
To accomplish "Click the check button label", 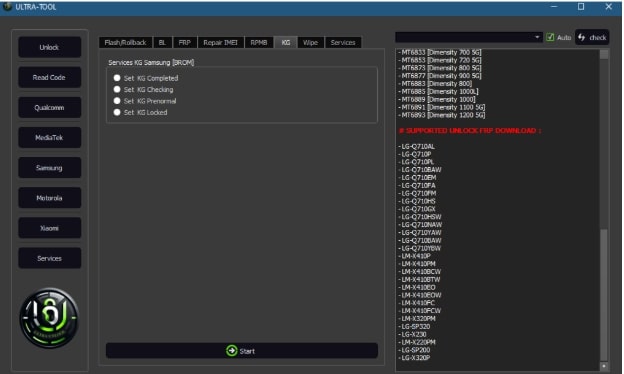I will [x=597, y=38].
